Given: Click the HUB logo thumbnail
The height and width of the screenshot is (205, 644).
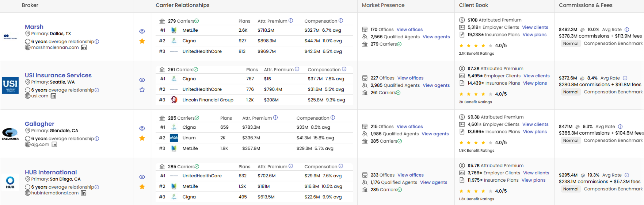Looking at the screenshot, I should point(10,182).
